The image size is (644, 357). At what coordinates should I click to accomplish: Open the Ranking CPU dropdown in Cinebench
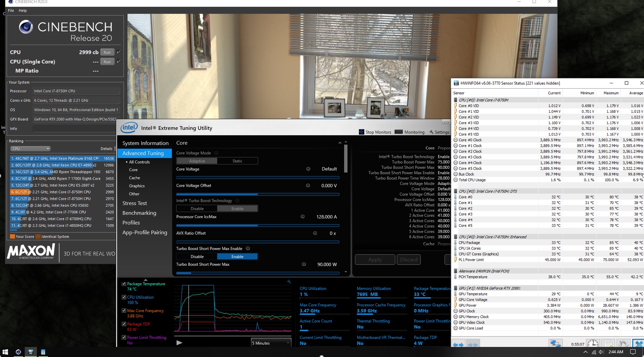[x=30, y=149]
